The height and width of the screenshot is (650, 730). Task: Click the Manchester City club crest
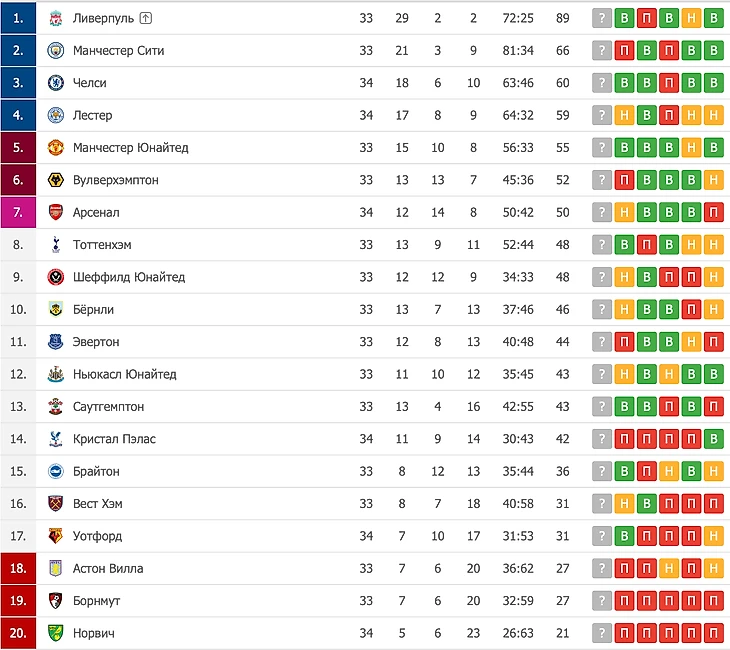point(55,50)
